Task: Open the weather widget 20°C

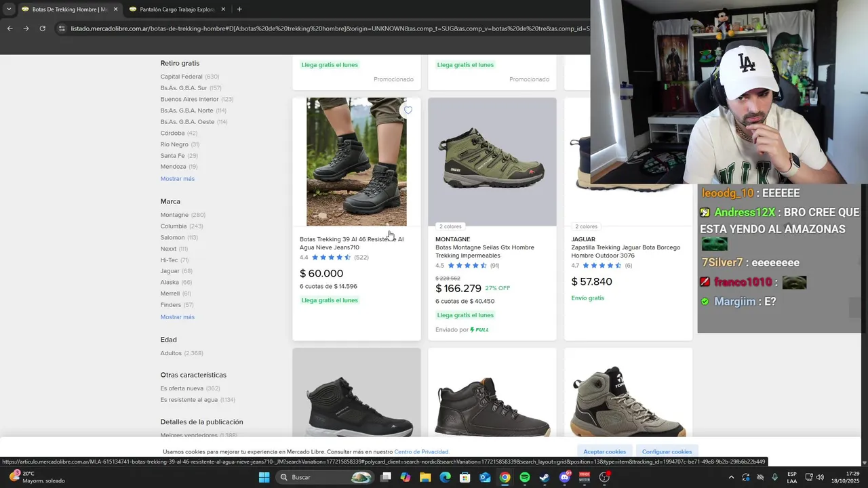Action: [x=37, y=477]
